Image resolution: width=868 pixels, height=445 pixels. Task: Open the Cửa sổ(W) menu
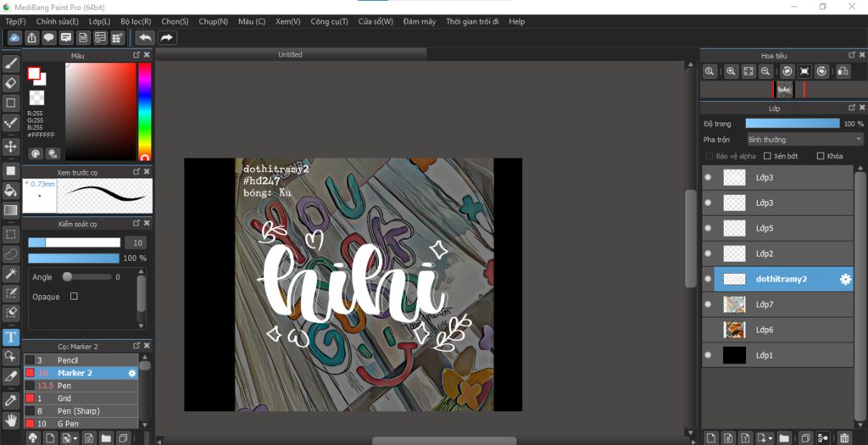point(376,21)
